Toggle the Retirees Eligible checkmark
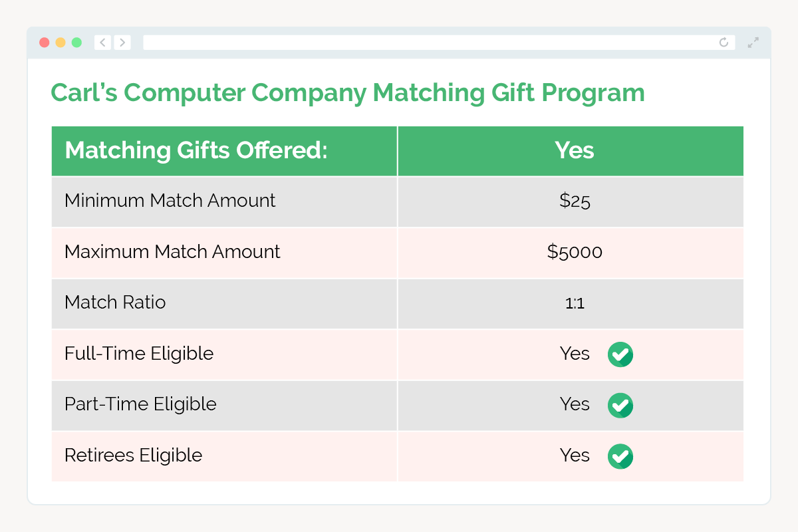This screenshot has height=532, width=798. point(620,456)
